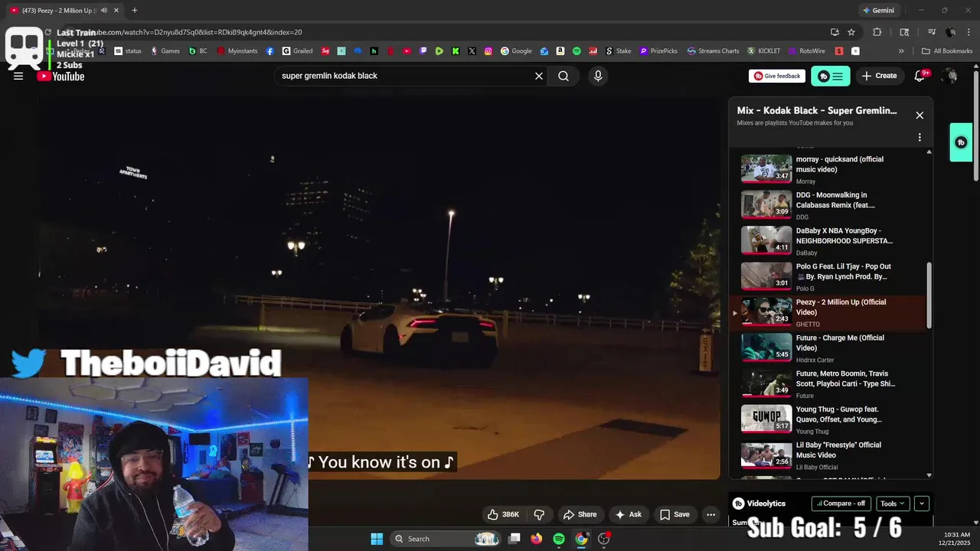Open the PrizePicks bookmark
This screenshot has width=980, height=551.
click(x=657, y=51)
